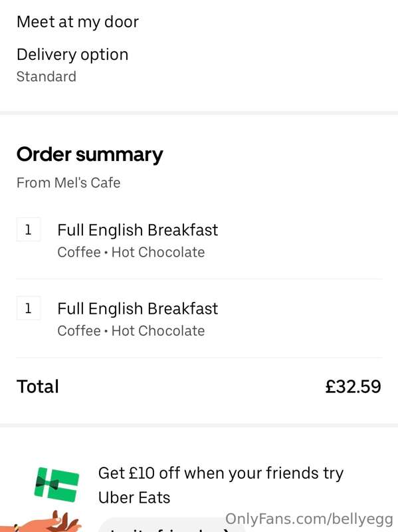Screen dimensions: 398x532
Task: Tap the Uber Eats text in promo
Action: click(134, 497)
